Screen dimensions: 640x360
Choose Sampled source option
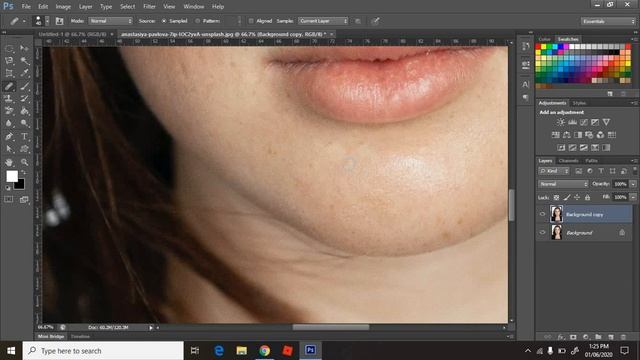pyautogui.click(x=164, y=21)
